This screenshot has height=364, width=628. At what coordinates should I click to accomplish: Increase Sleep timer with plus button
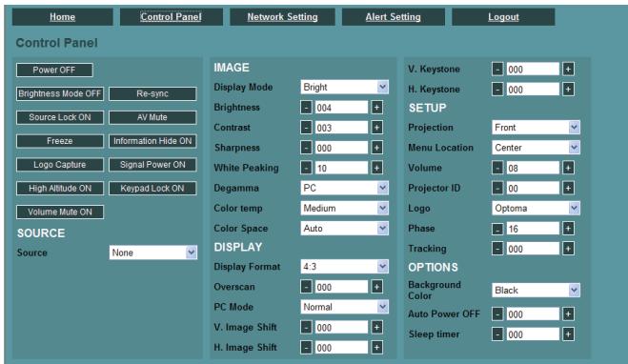click(568, 334)
